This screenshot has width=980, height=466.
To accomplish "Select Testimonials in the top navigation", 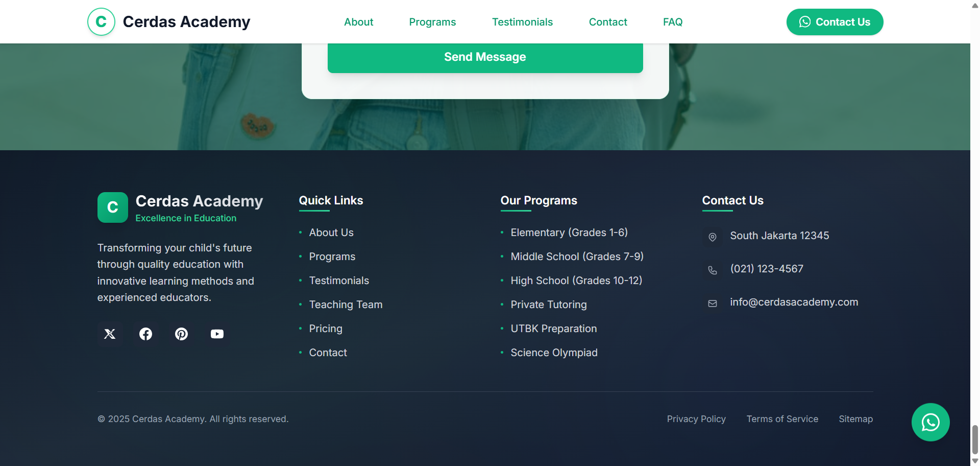I will [522, 22].
